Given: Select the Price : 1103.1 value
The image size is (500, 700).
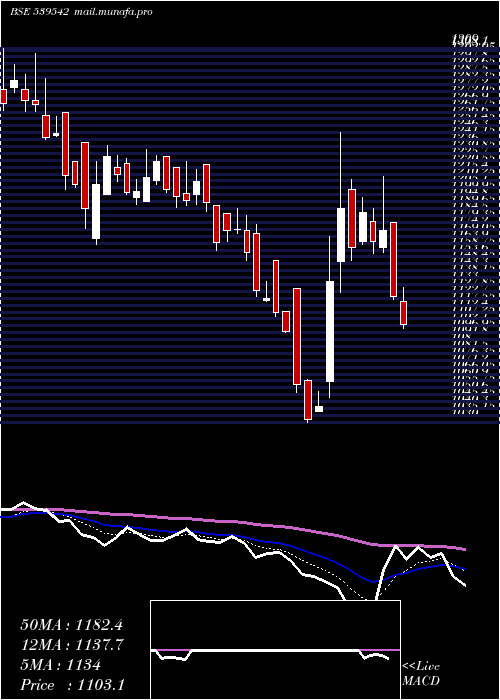Looking at the screenshot, I should [72, 685].
